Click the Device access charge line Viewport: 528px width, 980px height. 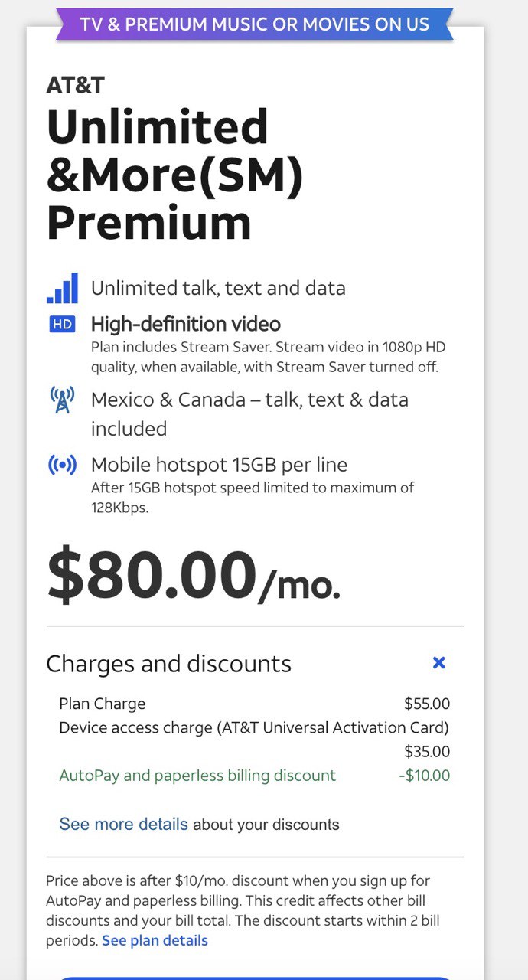click(254, 727)
